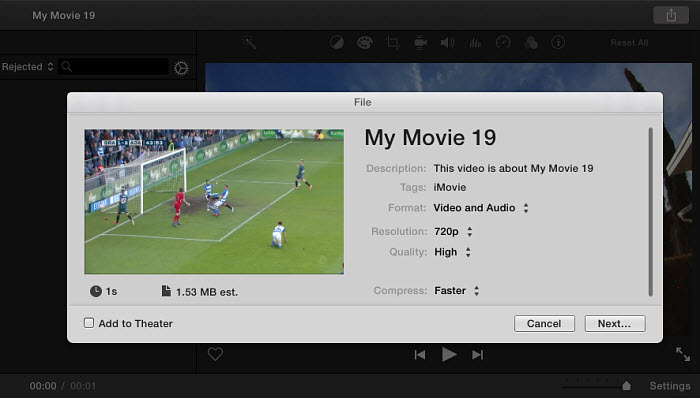The height and width of the screenshot is (398, 700).
Task: Skip to next clip
Action: coord(478,355)
